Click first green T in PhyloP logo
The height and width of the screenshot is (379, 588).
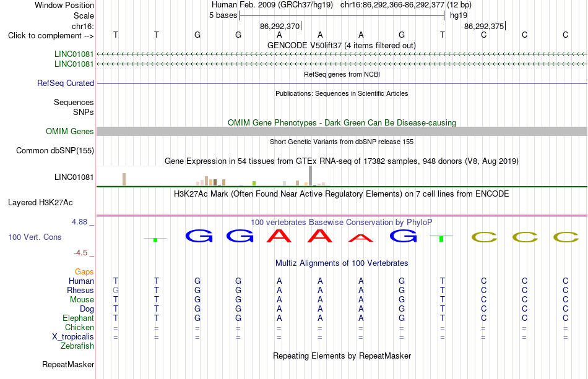155,239
